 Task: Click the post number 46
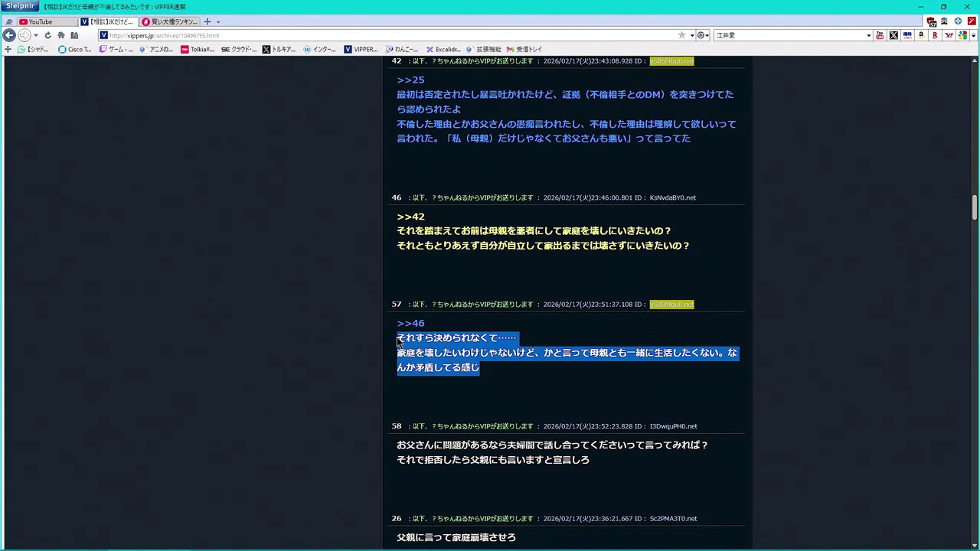pyautogui.click(x=397, y=197)
